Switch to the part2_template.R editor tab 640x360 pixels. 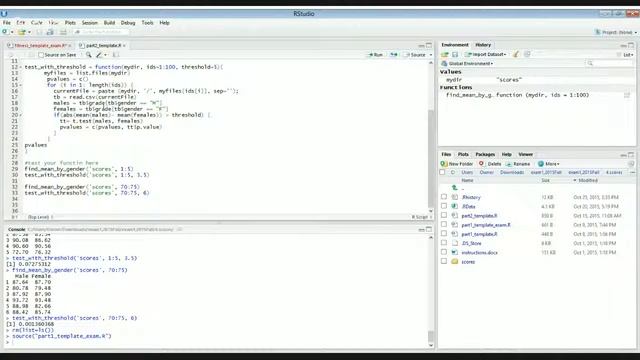103,45
